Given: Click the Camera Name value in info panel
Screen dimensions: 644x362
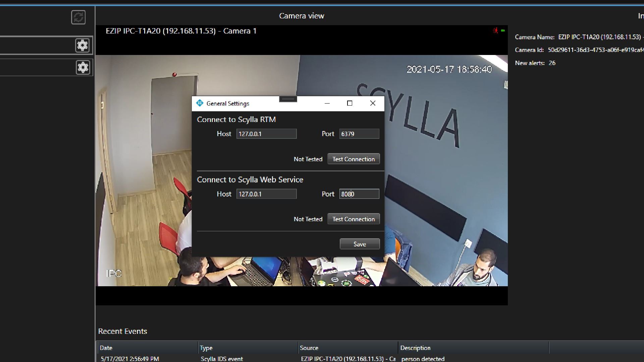Looking at the screenshot, I should coord(600,37).
